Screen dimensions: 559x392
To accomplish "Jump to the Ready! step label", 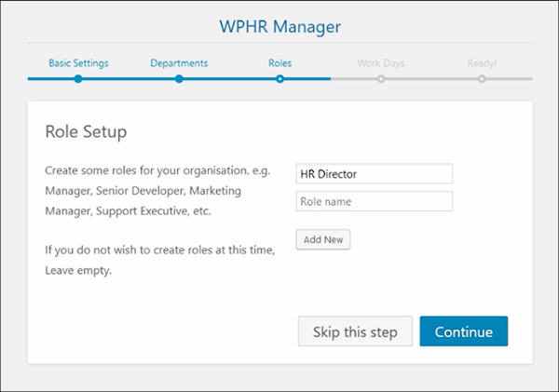I will pyautogui.click(x=482, y=63).
